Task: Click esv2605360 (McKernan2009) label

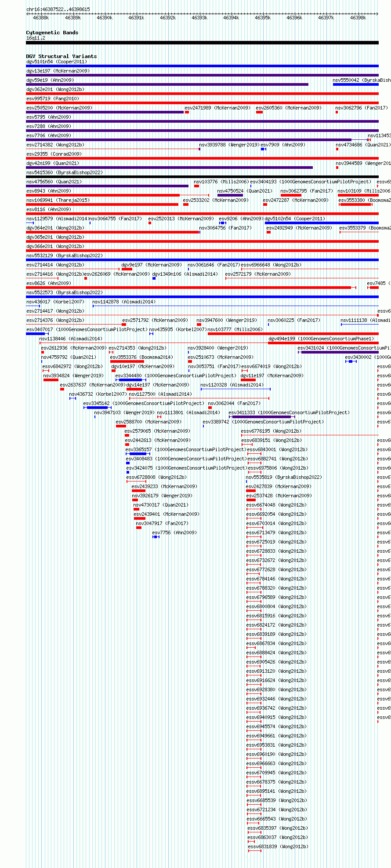Action: point(289,108)
